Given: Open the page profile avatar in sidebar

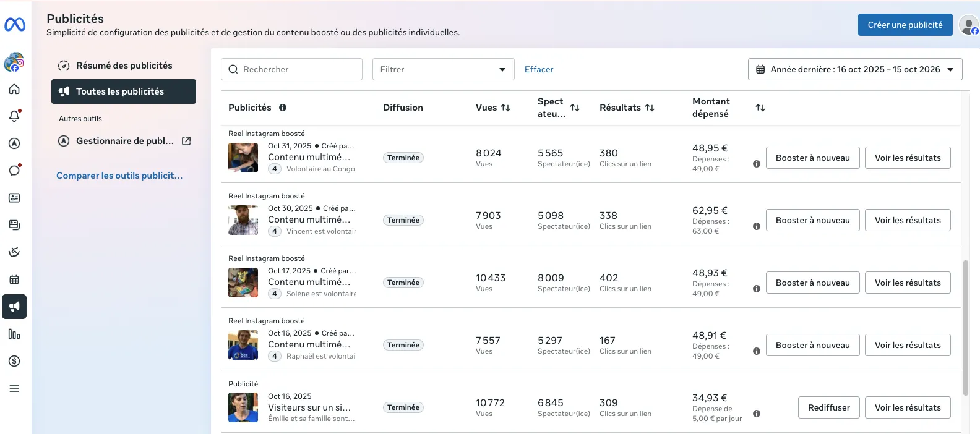Looking at the screenshot, I should 14,62.
